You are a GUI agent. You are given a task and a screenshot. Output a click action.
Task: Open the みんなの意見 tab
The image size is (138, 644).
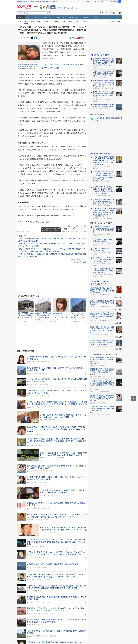(73, 17)
